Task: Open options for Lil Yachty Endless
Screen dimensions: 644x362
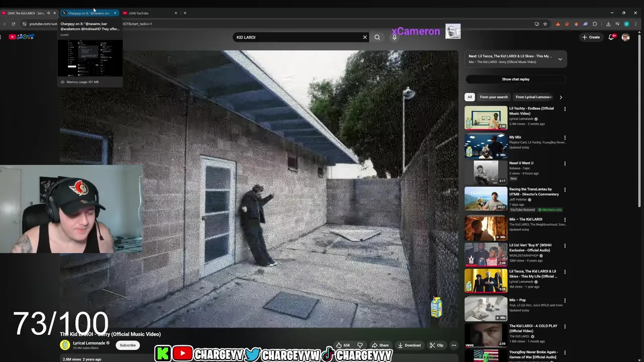Action: point(565,109)
